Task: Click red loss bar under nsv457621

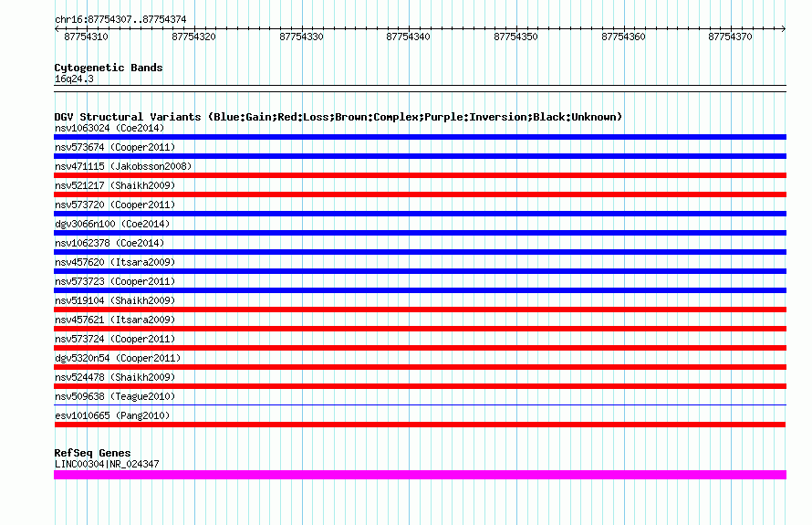Action: [420, 329]
